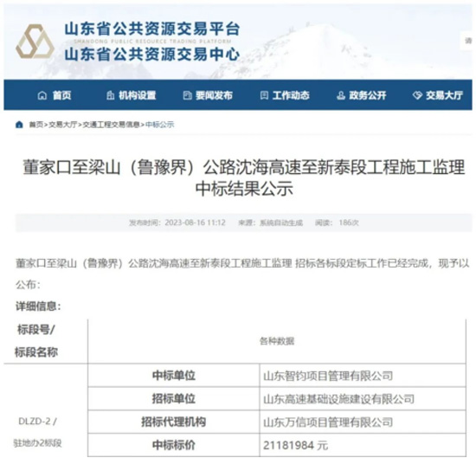476x458 pixels.
Task: Click the 首页 breadcrumb link
Action: 35,125
